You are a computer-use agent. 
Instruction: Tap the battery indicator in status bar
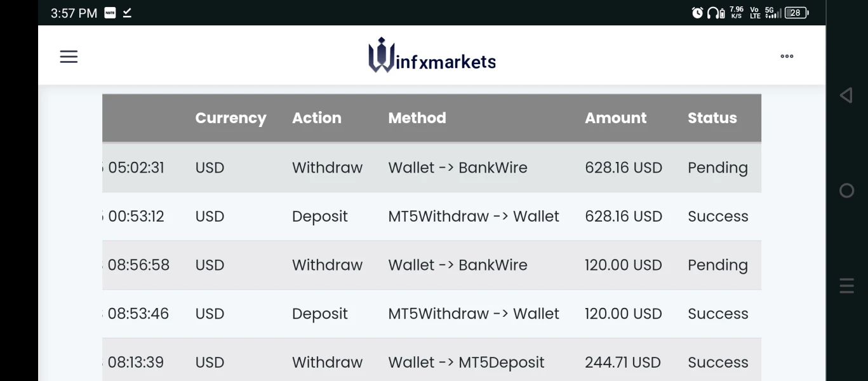tap(796, 13)
